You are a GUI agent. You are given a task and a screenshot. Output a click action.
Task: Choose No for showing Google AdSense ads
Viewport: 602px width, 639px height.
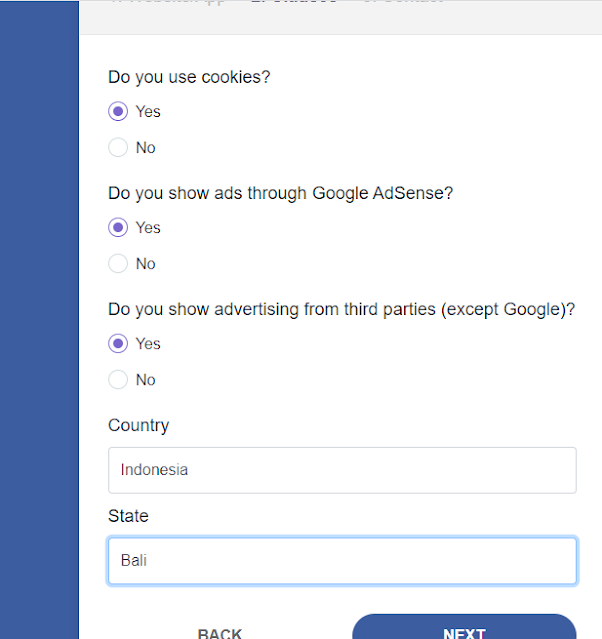[118, 264]
